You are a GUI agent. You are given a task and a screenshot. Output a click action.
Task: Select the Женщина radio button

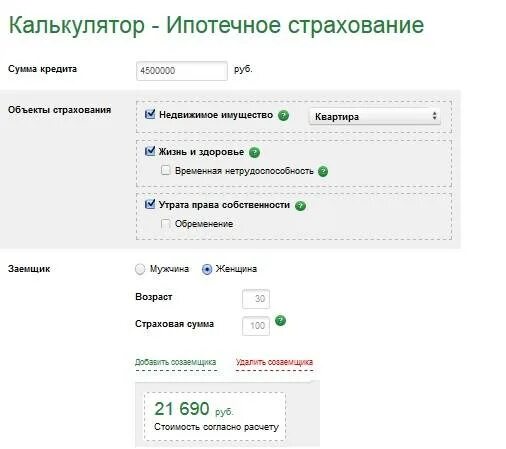click(x=207, y=269)
